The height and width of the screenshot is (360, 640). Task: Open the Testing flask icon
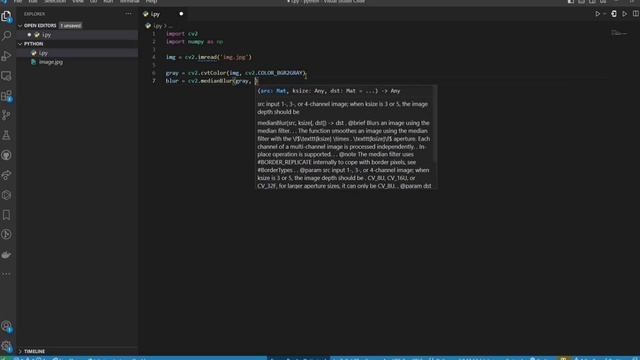point(7,136)
